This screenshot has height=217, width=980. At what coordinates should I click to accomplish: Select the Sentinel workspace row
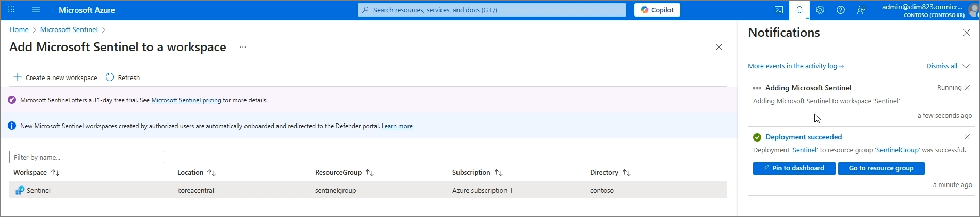click(x=368, y=190)
